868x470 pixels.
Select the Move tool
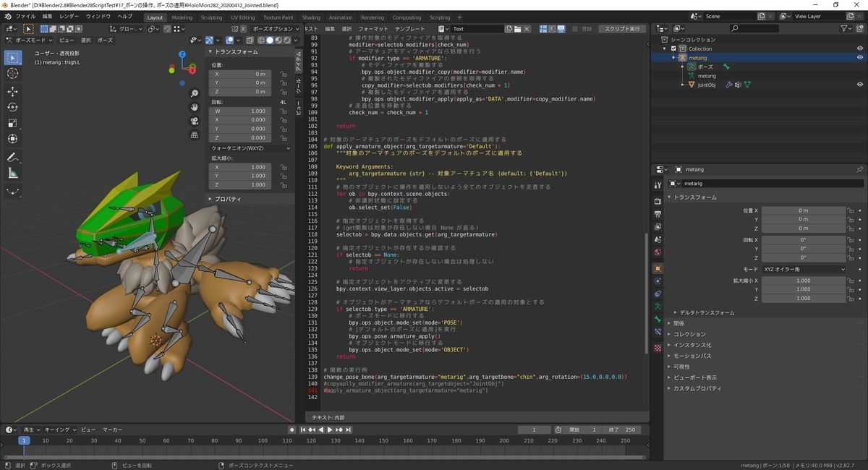click(x=13, y=92)
